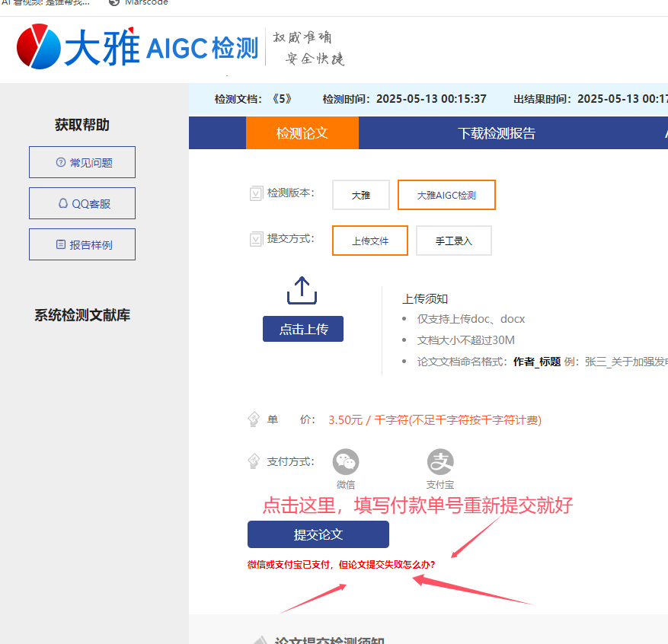Image resolution: width=668 pixels, height=644 pixels.
Task: Open the 常见问题 help button
Action: pyautogui.click(x=82, y=162)
